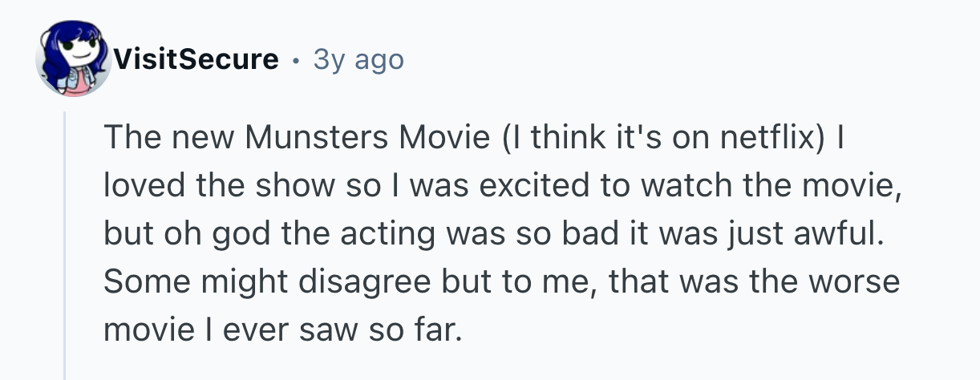Click the phrase "oh god" in the comment
The width and height of the screenshot is (980, 380).
[197, 233]
